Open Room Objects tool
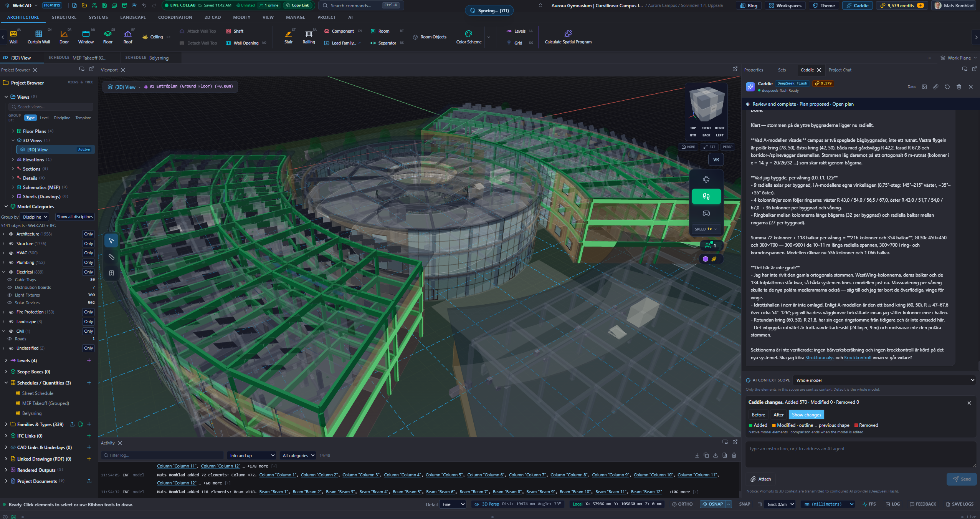Viewport: 980px width, 519px height. tap(430, 37)
